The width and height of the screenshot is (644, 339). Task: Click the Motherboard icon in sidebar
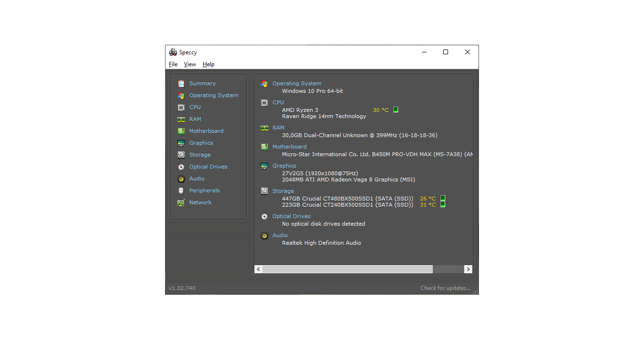(x=181, y=131)
